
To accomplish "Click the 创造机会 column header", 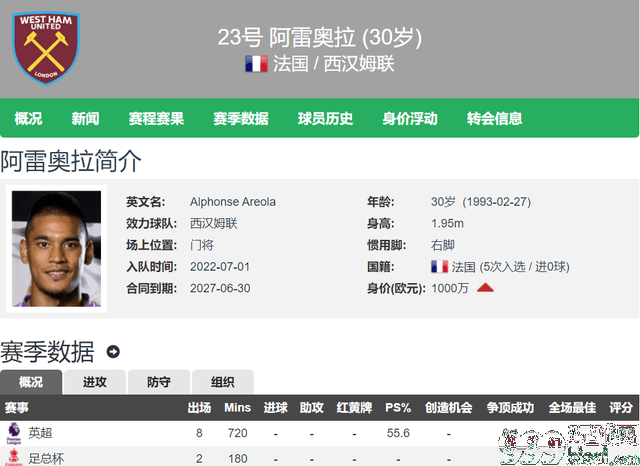I will pyautogui.click(x=449, y=408).
